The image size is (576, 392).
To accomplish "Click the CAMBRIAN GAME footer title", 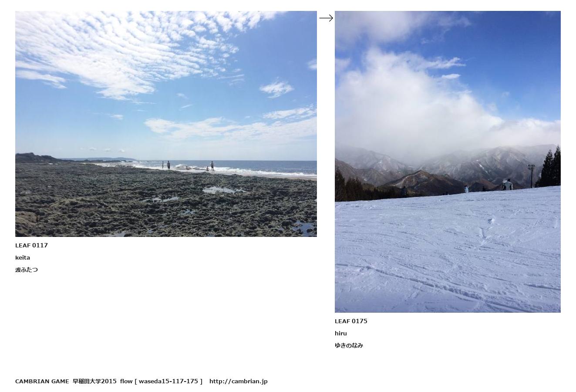I will click(42, 381).
